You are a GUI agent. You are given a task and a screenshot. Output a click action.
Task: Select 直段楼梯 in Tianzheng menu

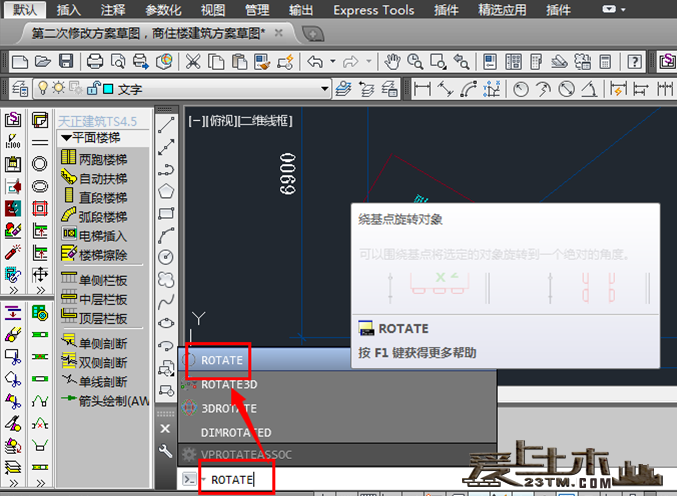coord(94,196)
